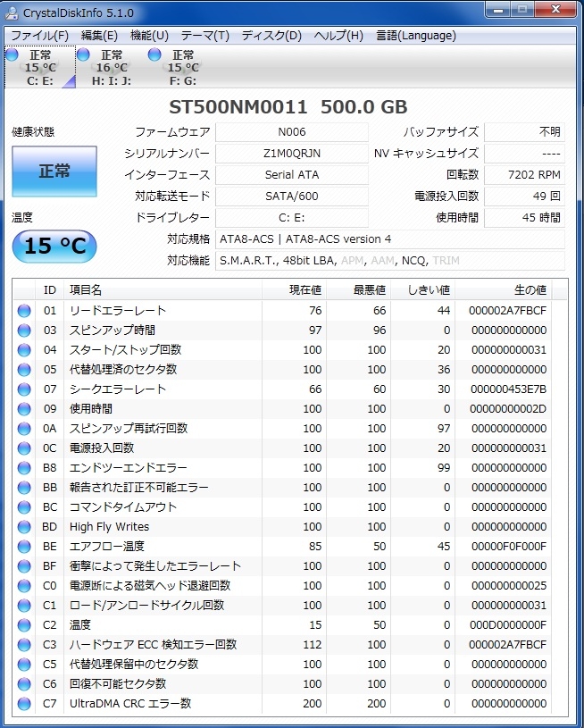Click threshold value 99 in row B8
Viewport: 584px width, 728px height.
click(x=444, y=468)
